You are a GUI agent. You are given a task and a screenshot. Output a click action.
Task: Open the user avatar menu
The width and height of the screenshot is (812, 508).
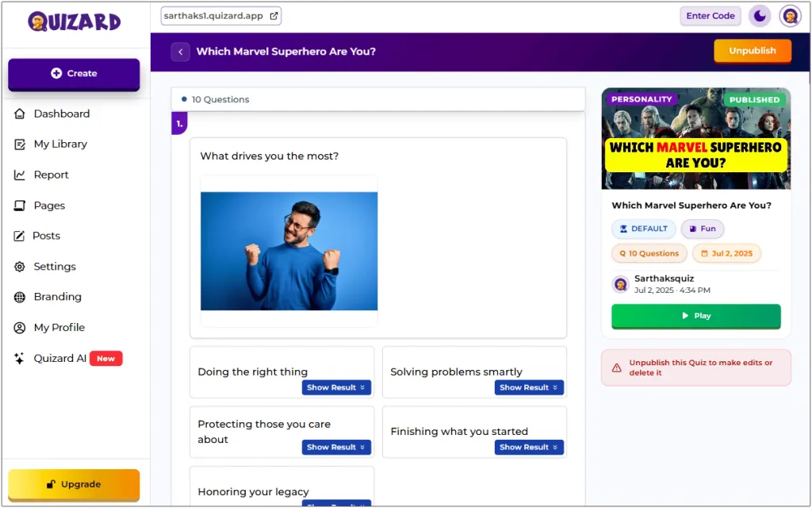(790, 16)
